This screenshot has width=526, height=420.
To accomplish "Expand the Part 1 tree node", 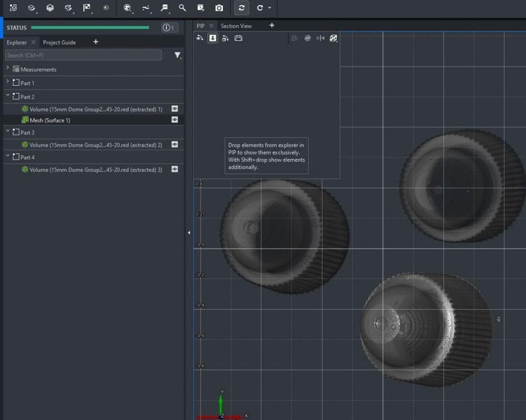I will click(x=8, y=82).
